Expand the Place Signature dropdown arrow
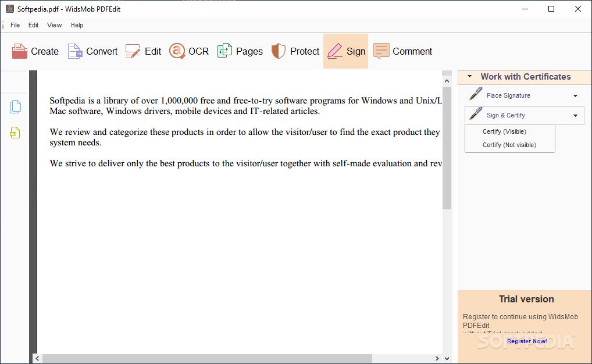 tap(575, 96)
